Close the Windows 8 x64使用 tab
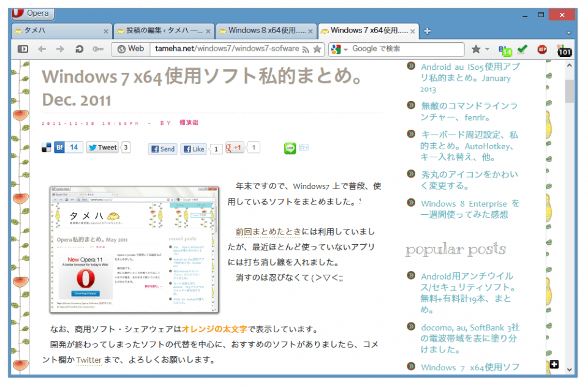Image resolution: width=588 pixels, height=388 pixels. (311, 31)
